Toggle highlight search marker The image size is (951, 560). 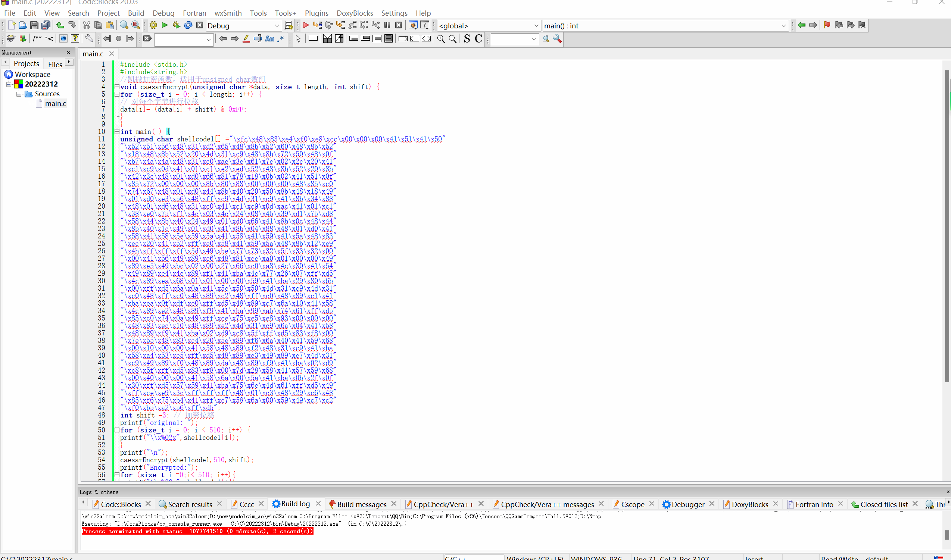[246, 39]
